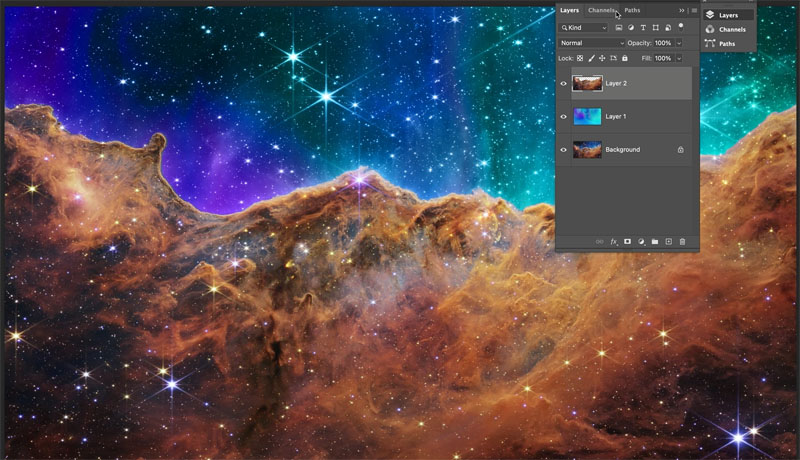Select Layer 2 thumbnail
This screenshot has height=460, width=800.
587,83
